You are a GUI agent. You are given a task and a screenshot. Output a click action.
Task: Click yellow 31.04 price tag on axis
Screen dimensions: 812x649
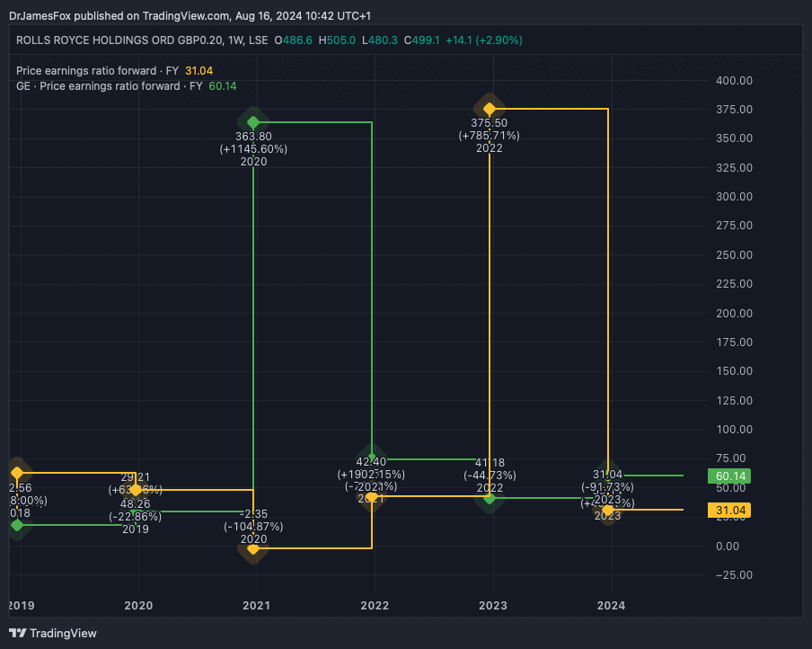point(729,511)
